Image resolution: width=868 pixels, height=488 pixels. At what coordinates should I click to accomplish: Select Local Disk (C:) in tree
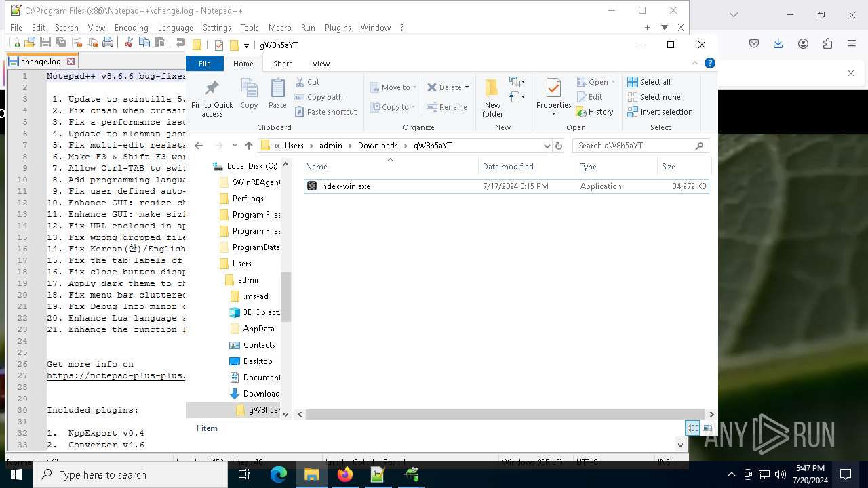[245, 166]
